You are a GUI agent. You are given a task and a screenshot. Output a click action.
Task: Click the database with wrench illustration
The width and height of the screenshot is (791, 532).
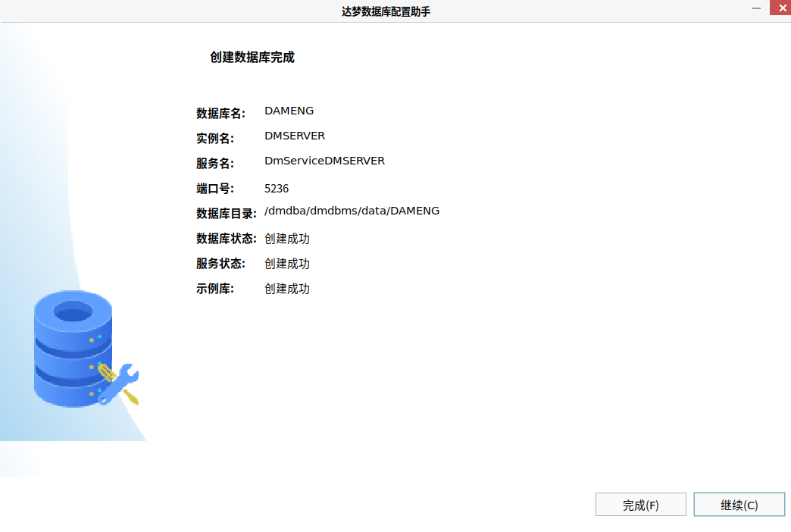(x=86, y=349)
